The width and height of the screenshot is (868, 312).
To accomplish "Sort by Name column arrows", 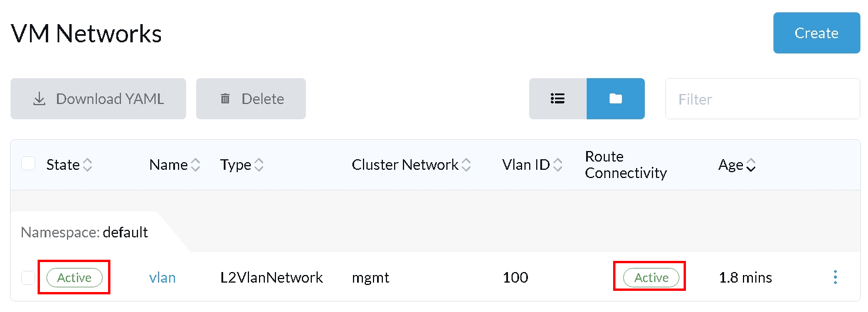I will coord(196,166).
